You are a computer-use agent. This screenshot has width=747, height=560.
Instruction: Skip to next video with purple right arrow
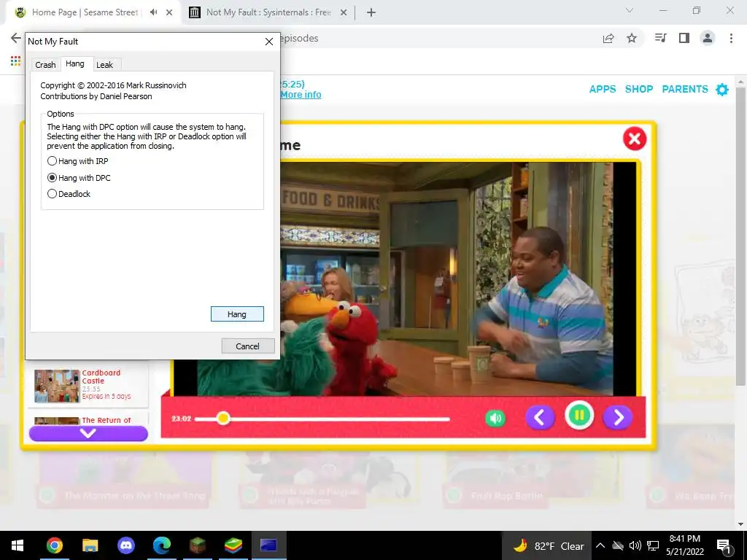coord(618,417)
